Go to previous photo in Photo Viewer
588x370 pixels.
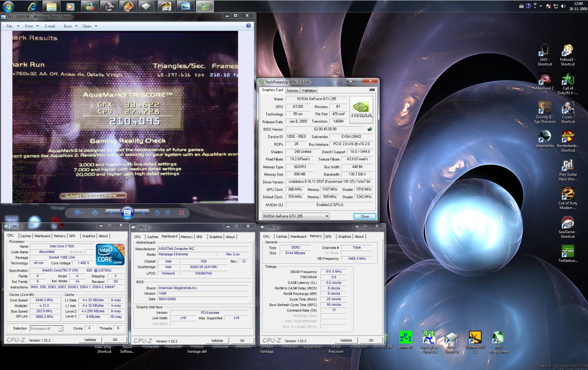point(112,213)
